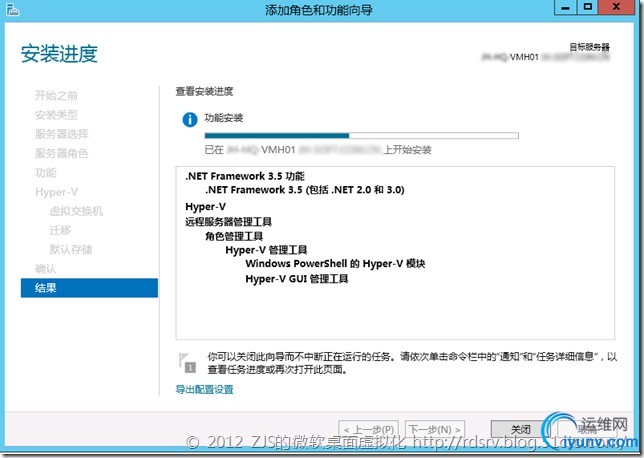The width and height of the screenshot is (644, 458).
Task: Click the Hyper-V 管理工具 entry
Action: (x=266, y=250)
